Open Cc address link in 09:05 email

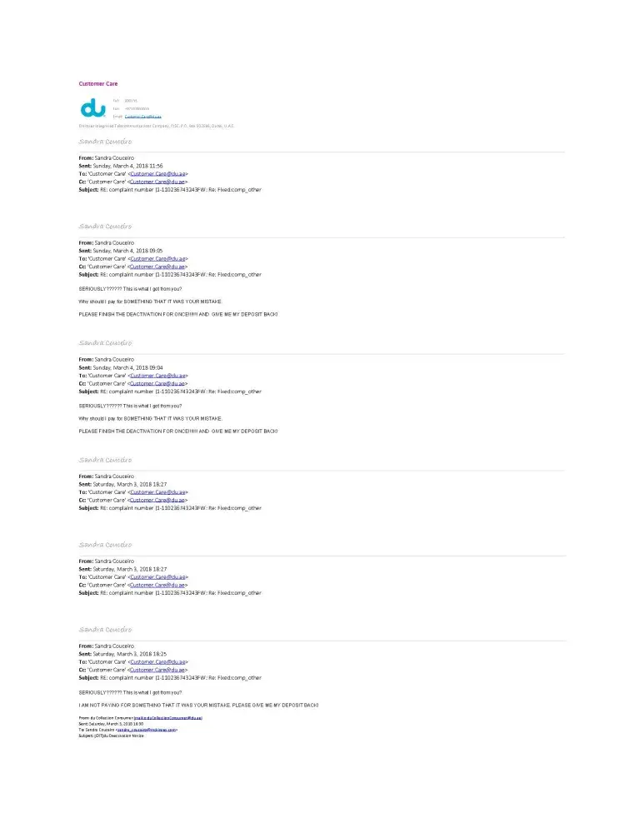(157, 267)
